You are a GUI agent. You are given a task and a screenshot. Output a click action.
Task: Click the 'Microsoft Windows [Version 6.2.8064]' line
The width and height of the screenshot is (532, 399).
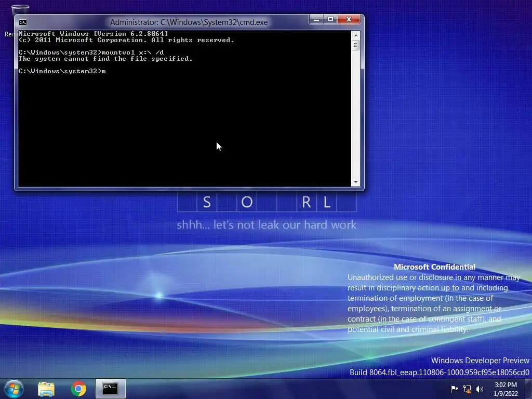pos(94,34)
